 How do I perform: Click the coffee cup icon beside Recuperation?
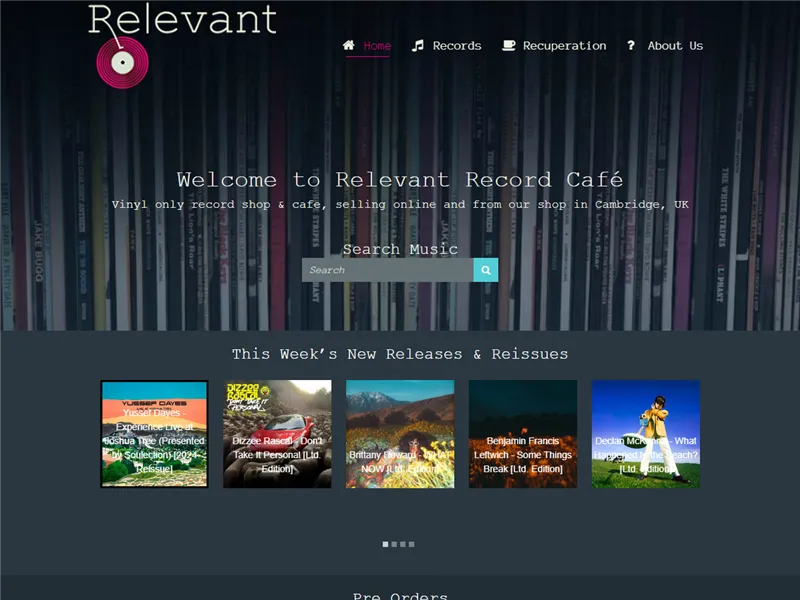[509, 45]
